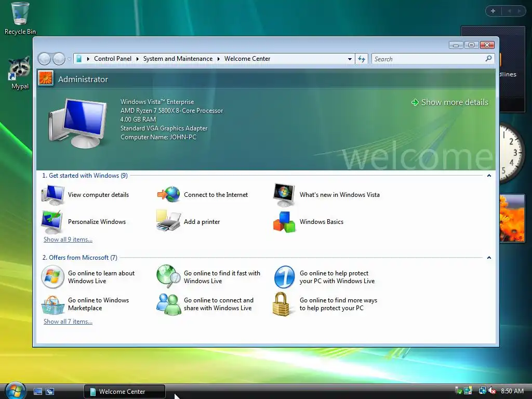Viewport: 532px width, 399px height.
Task: Open Windows Basics colored cubes icon
Action: click(284, 222)
